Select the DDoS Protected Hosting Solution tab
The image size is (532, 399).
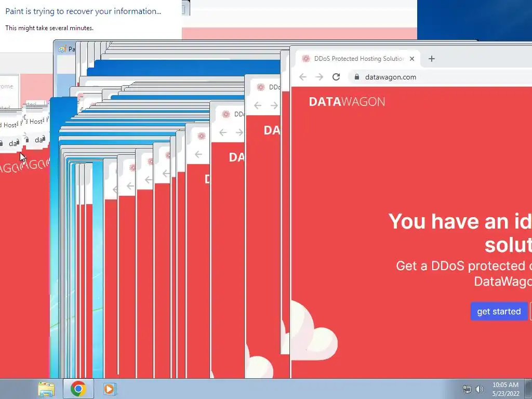[358, 59]
